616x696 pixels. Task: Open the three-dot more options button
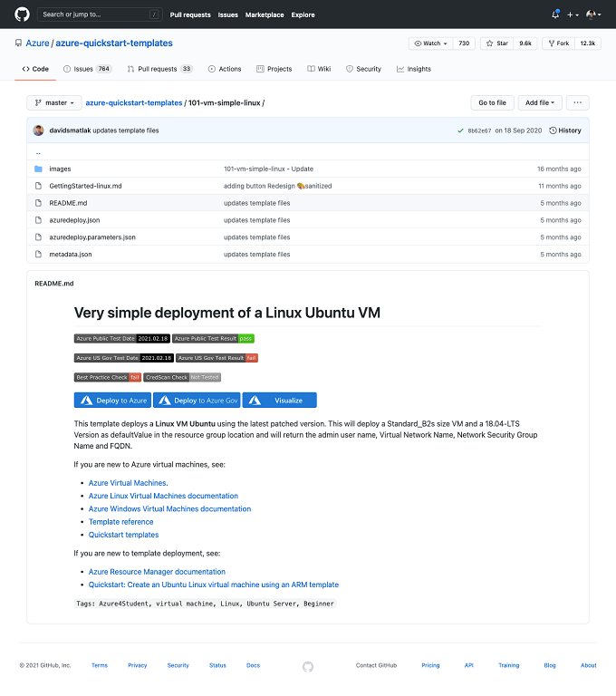[x=577, y=102]
